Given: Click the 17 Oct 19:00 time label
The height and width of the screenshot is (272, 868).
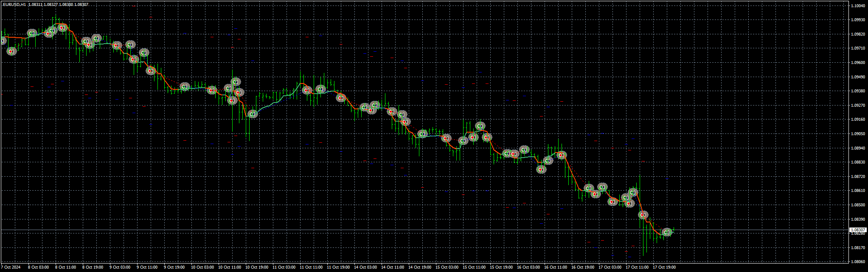Looking at the screenshot, I should (x=664, y=267).
